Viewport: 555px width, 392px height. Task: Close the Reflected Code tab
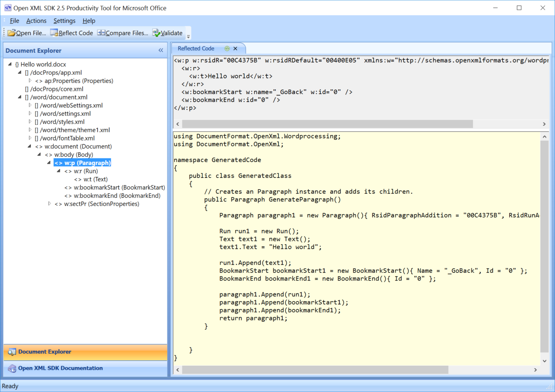(x=235, y=48)
